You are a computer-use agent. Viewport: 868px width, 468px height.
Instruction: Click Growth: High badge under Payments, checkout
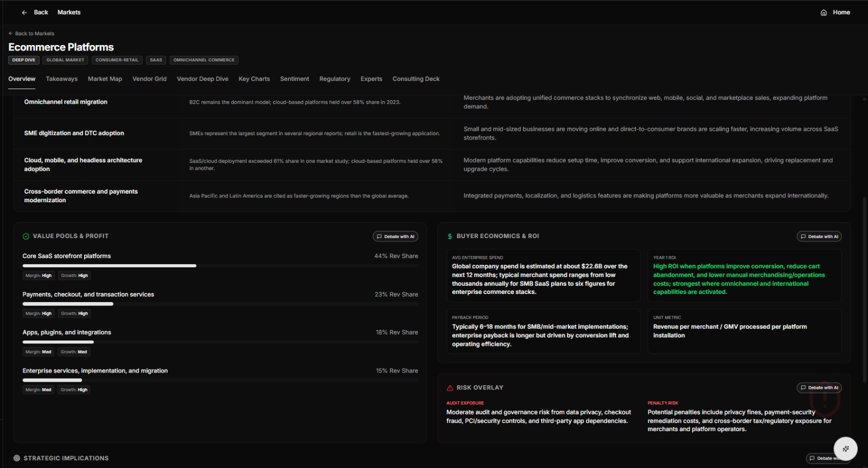pyautogui.click(x=74, y=313)
